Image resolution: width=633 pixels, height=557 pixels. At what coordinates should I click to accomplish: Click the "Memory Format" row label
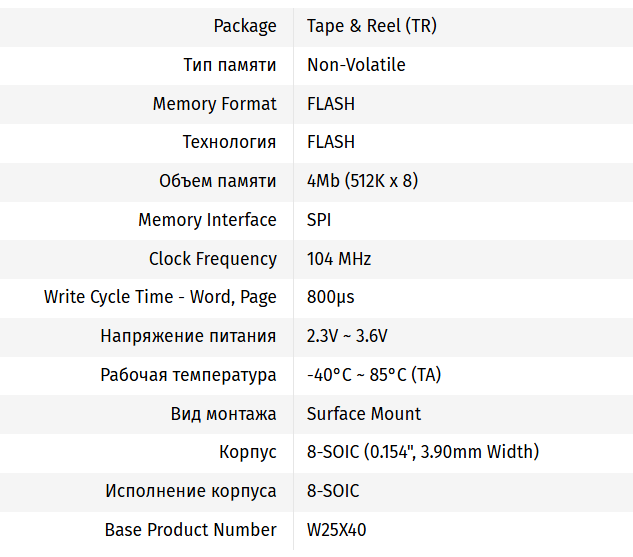click(214, 104)
